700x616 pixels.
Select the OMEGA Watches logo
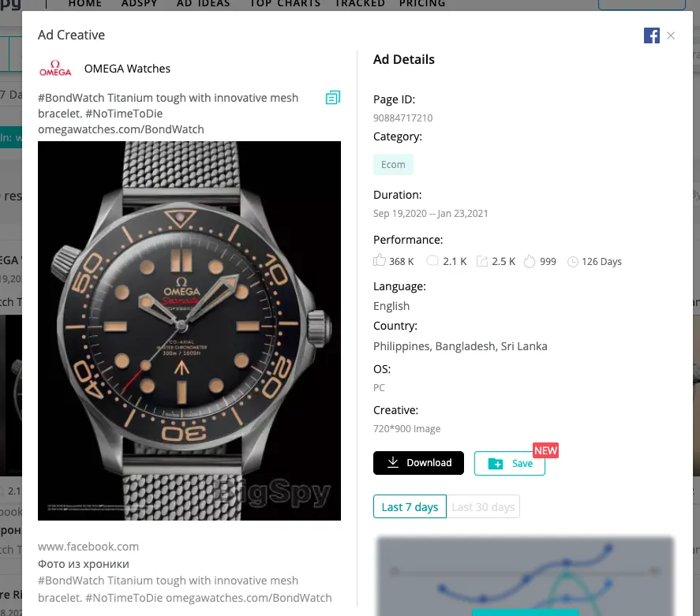click(x=54, y=69)
